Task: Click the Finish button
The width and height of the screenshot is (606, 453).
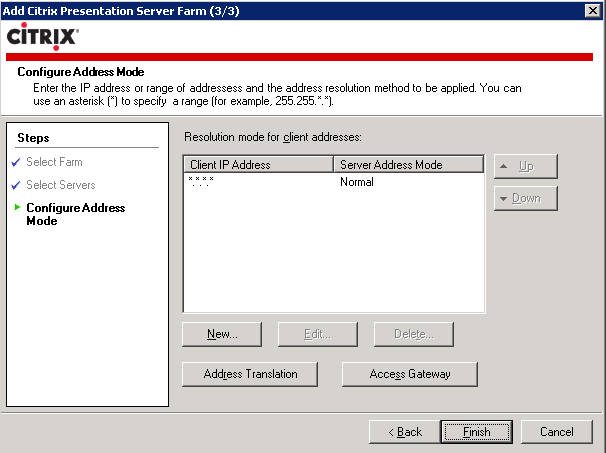Action: (x=477, y=431)
